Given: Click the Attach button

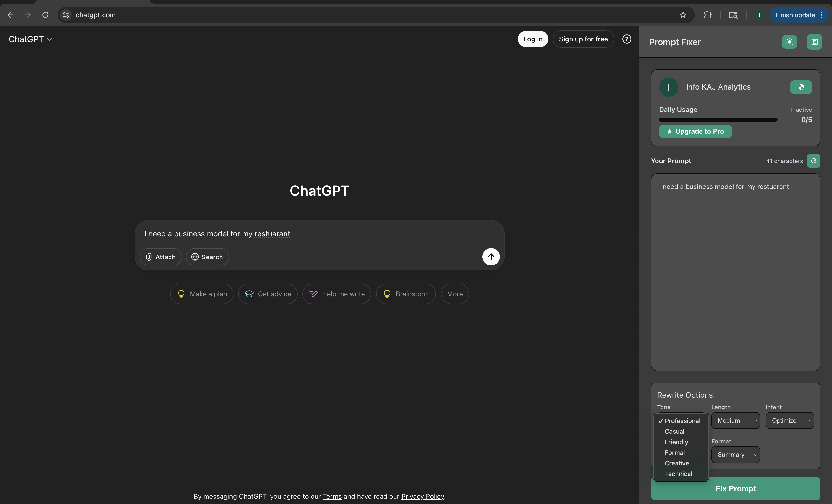Looking at the screenshot, I should pos(161,257).
